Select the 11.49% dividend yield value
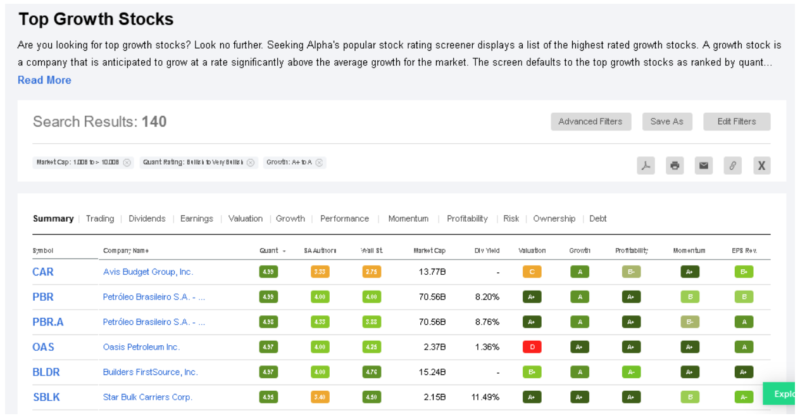Screen dimensions: 800x418 coord(485,397)
